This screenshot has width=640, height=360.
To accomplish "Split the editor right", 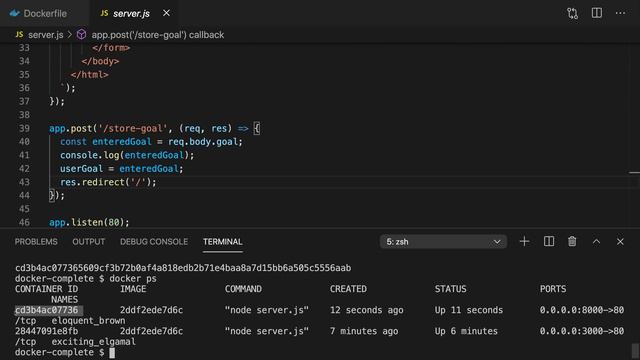I will pos(597,13).
